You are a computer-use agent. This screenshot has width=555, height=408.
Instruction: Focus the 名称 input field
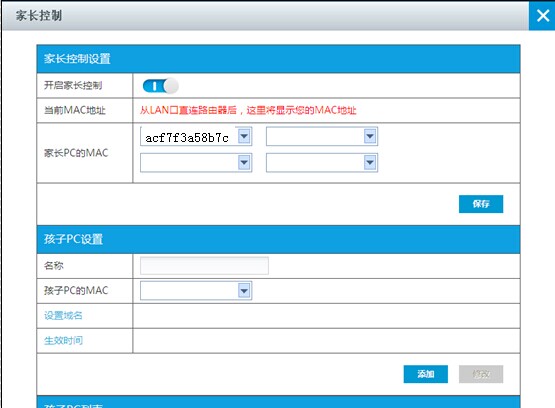click(x=204, y=266)
